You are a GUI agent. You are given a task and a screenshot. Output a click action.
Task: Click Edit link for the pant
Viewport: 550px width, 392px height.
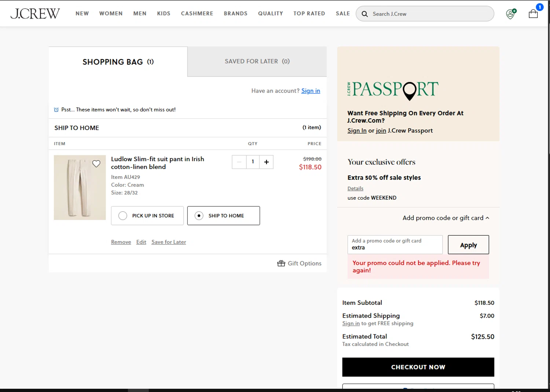pos(141,242)
